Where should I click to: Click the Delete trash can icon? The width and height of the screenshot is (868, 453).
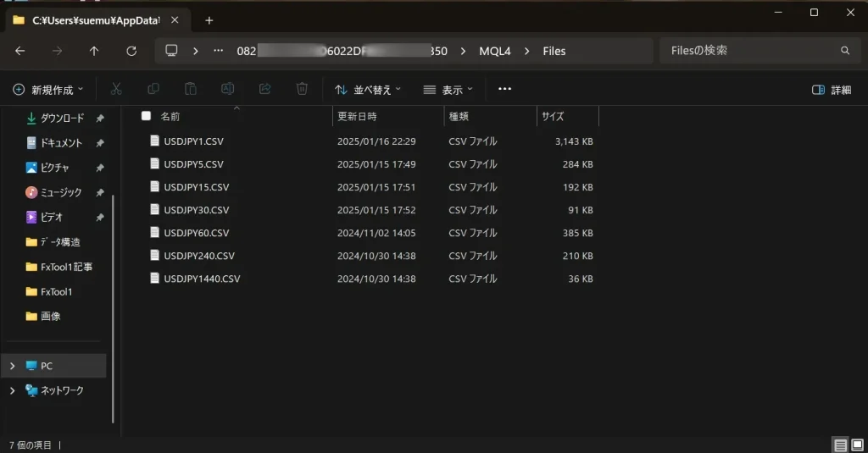point(302,89)
